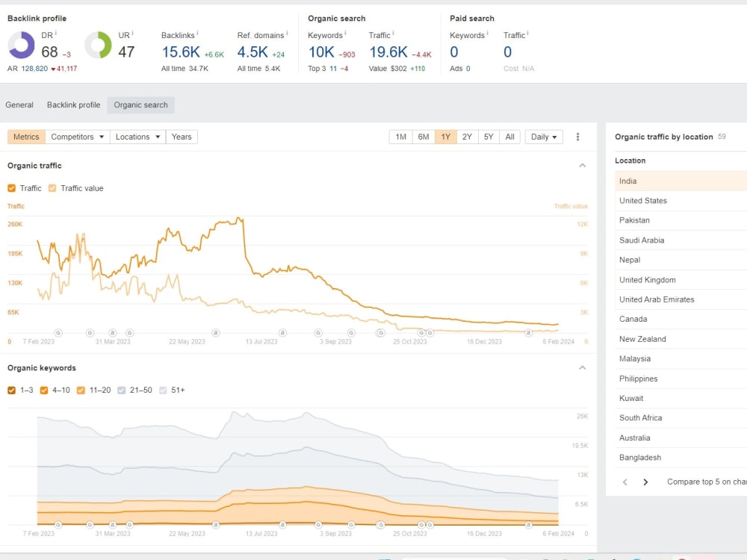Open the Daily interval dropdown
The image size is (747, 560).
coord(544,137)
